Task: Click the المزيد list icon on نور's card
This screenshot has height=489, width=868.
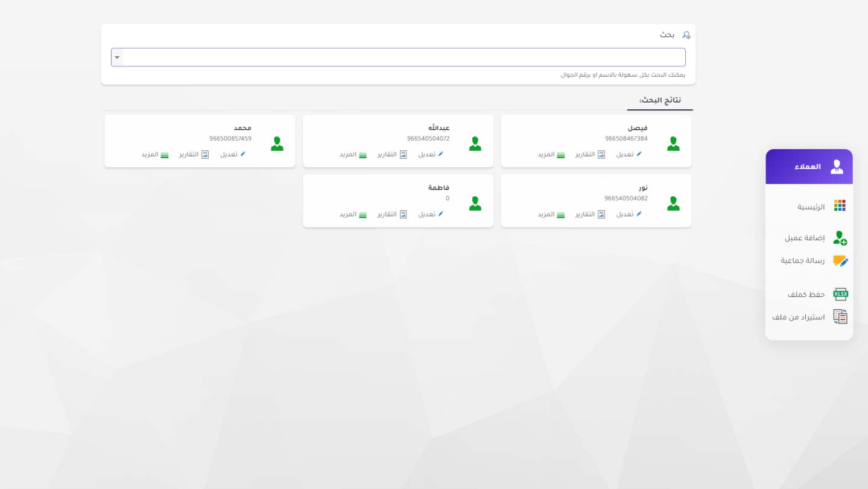Action: 562,214
